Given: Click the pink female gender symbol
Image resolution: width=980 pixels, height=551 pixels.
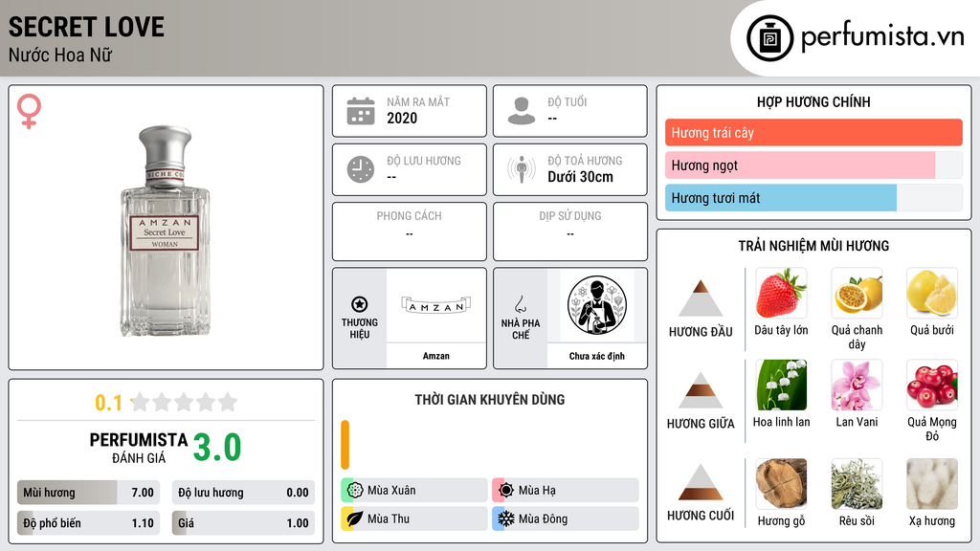Looking at the screenshot, I should coord(29,111).
